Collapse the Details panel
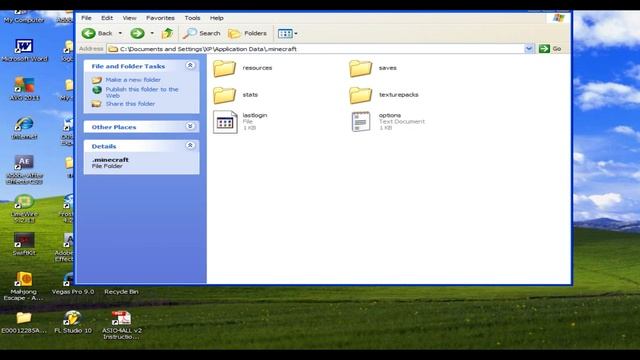This screenshot has height=360, width=640. click(x=190, y=145)
